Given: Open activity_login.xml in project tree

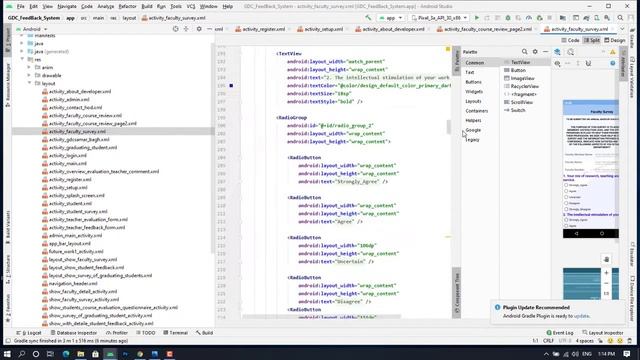Looking at the screenshot, I should coord(64,156).
